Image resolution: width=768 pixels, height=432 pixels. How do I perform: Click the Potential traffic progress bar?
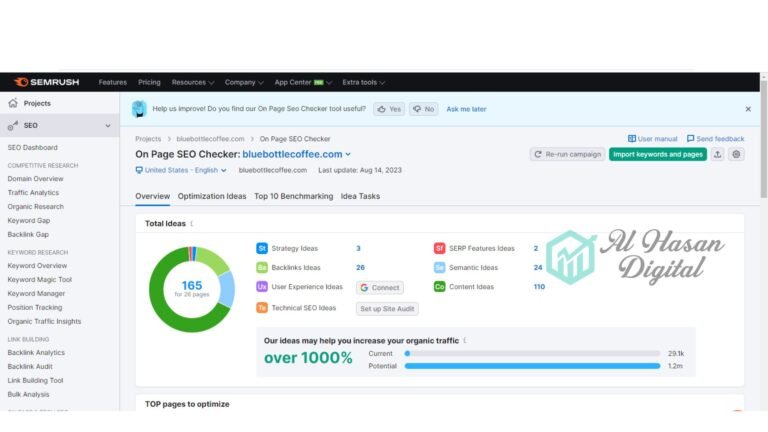(x=532, y=365)
